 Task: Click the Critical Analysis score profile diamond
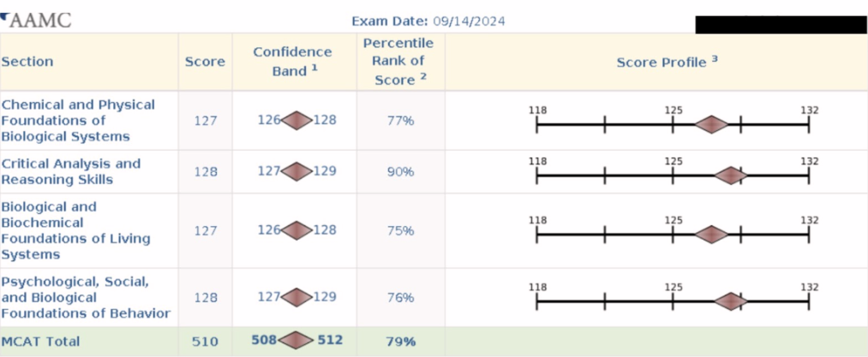[731, 176]
